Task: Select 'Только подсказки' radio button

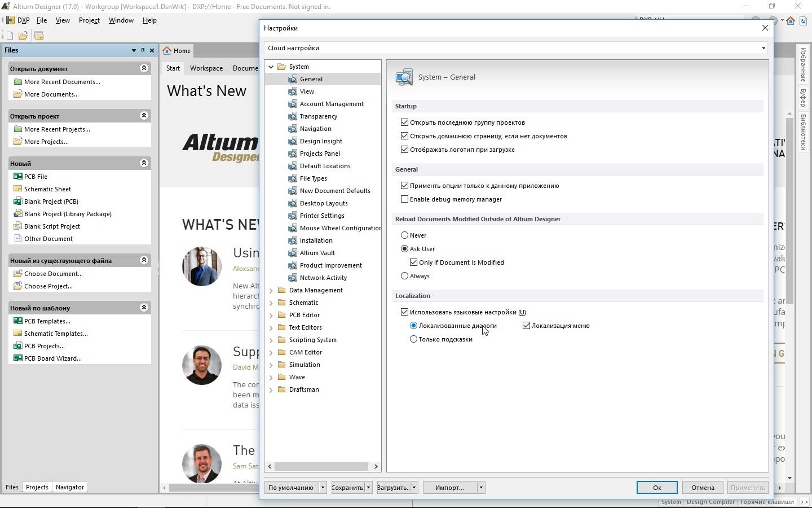Action: pyautogui.click(x=413, y=339)
